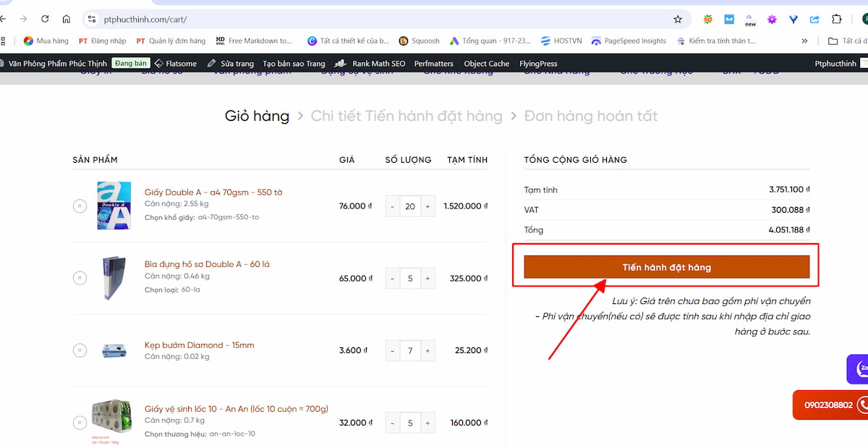Open the Flatsome admin bar menu
This screenshot has width=868, height=448.
pyautogui.click(x=175, y=64)
